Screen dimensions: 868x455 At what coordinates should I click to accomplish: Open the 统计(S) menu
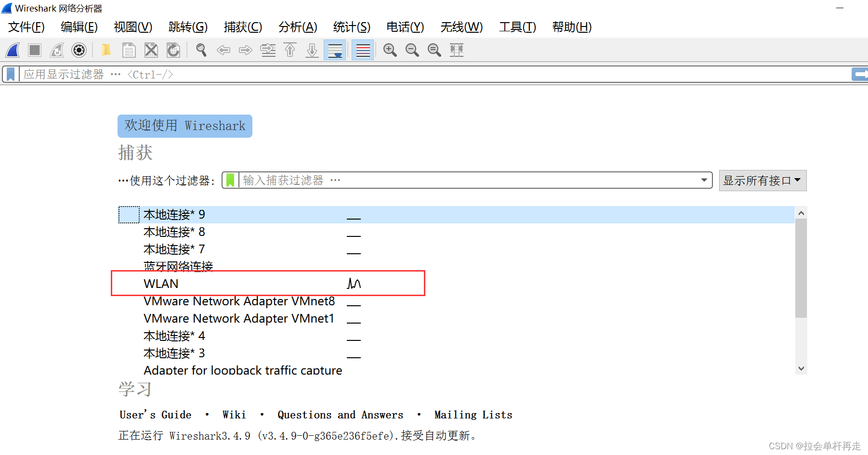(352, 27)
